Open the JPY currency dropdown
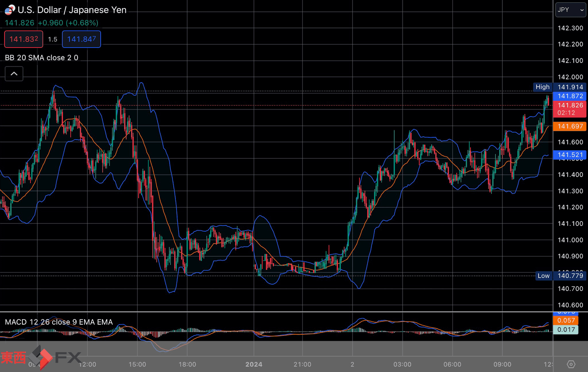The image size is (588, 372). pyautogui.click(x=570, y=10)
